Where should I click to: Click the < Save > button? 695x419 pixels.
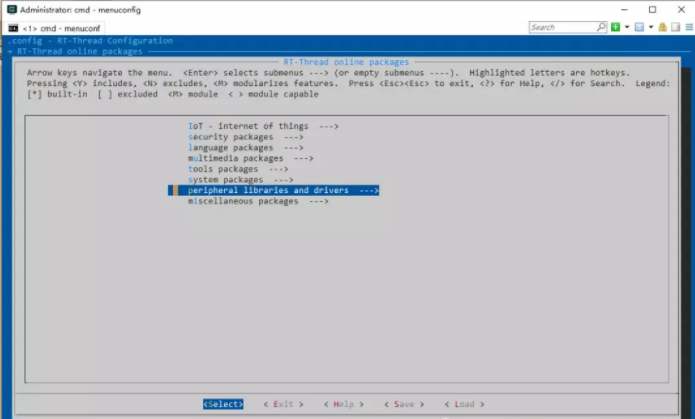pos(404,404)
